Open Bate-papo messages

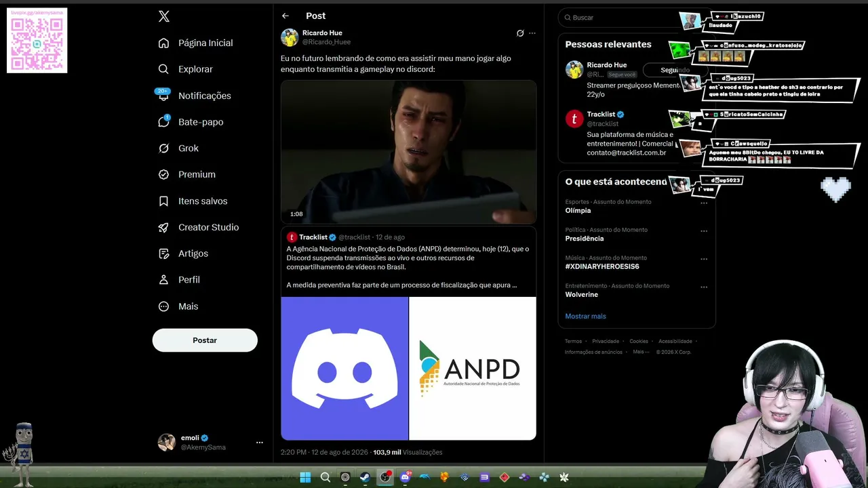point(191,122)
